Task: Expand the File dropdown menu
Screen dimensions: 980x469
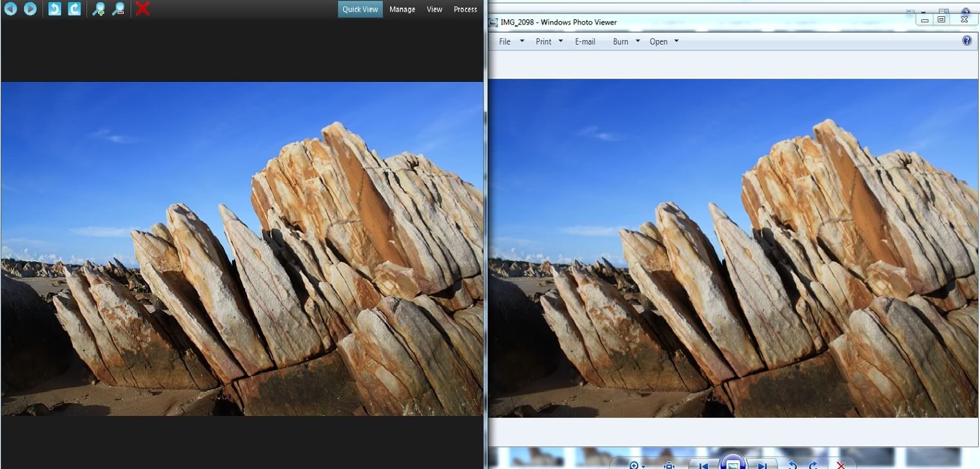Action: pos(510,41)
